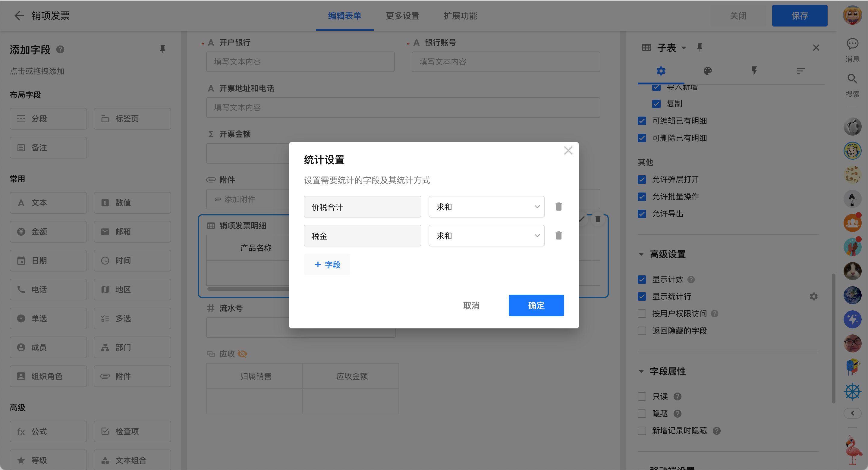The width and height of the screenshot is (868, 470).
Task: Collapse the 高级设置 section
Action: (641, 254)
